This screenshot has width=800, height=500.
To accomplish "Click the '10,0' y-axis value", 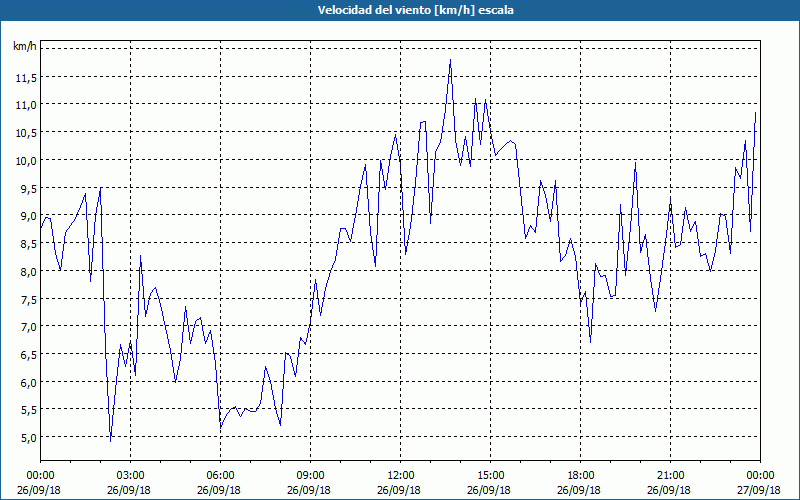I will coord(26,161).
